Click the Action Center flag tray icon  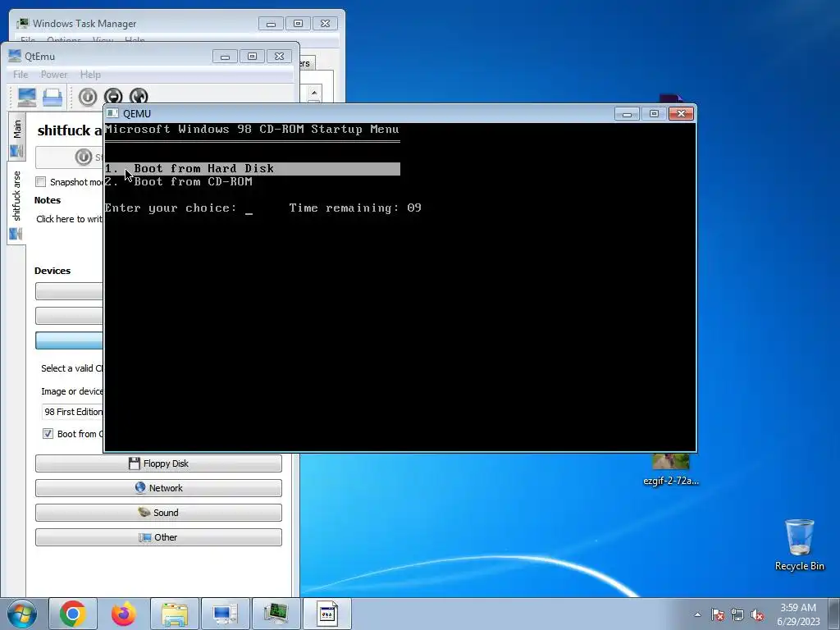[717, 614]
